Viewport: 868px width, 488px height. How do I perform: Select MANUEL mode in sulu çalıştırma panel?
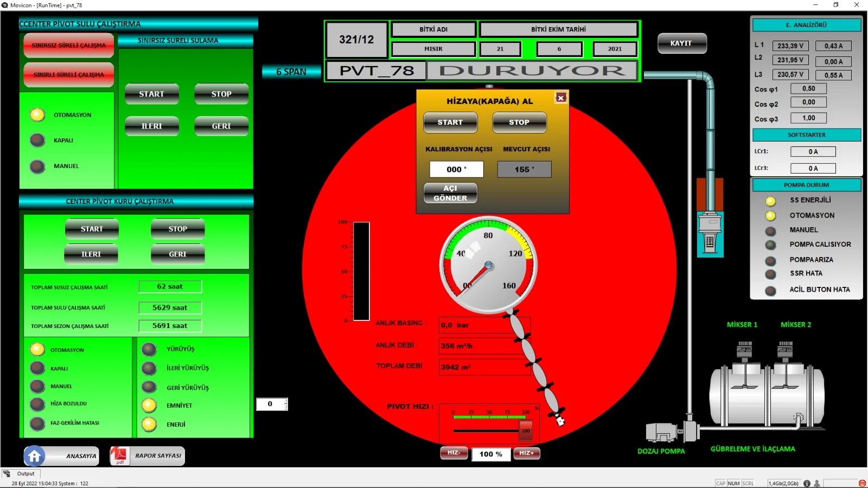[x=37, y=166]
